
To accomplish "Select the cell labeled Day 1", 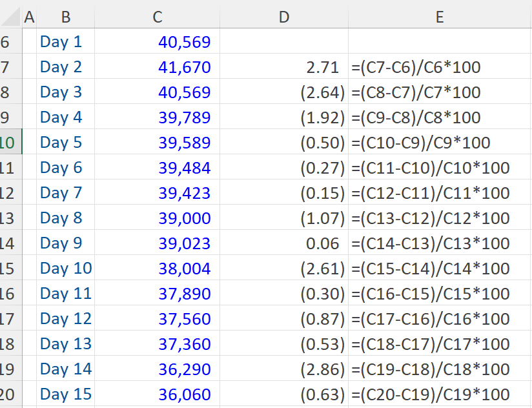I will (61, 42).
